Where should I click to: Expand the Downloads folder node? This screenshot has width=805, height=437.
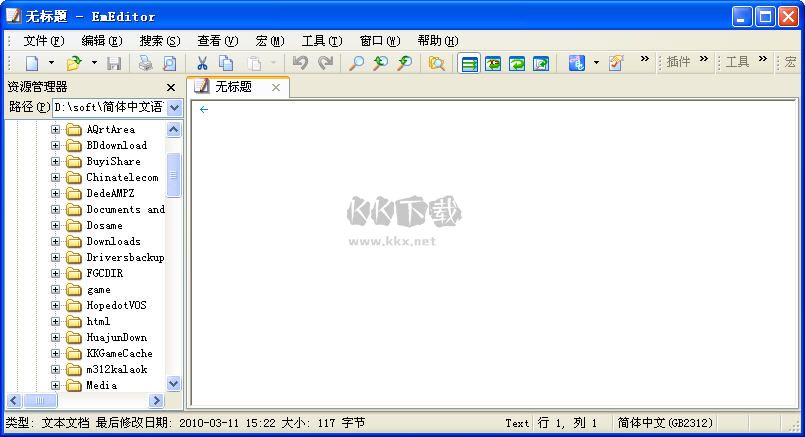pyautogui.click(x=55, y=241)
